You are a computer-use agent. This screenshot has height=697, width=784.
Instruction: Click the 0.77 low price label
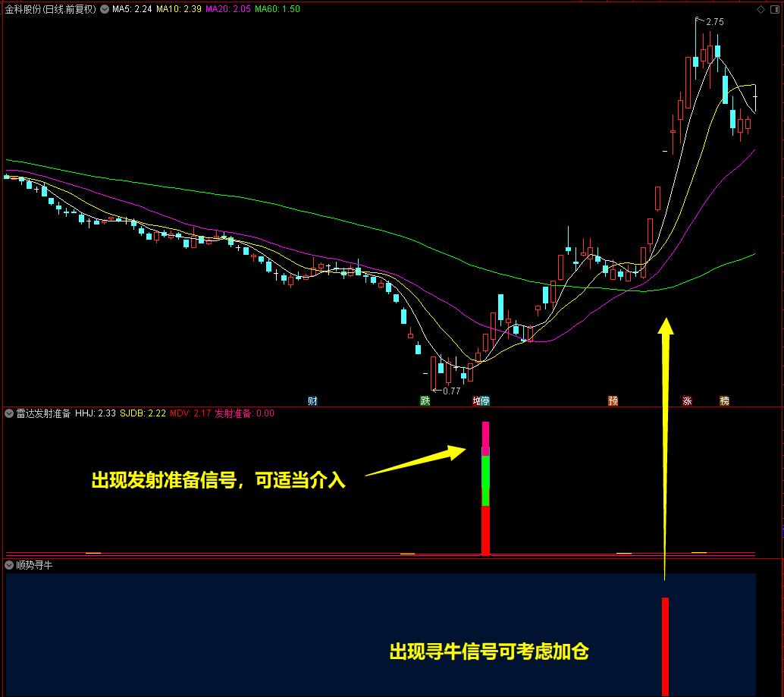point(451,391)
